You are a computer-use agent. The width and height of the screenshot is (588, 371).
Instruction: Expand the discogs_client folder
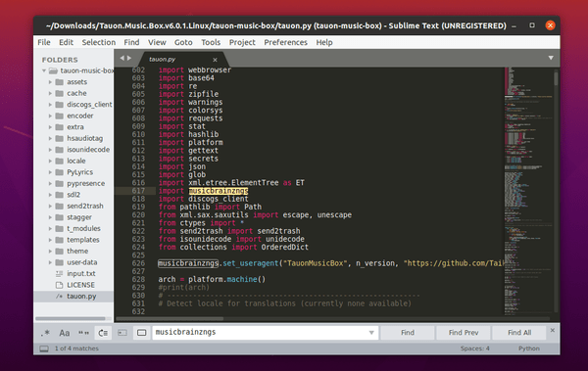(50, 105)
